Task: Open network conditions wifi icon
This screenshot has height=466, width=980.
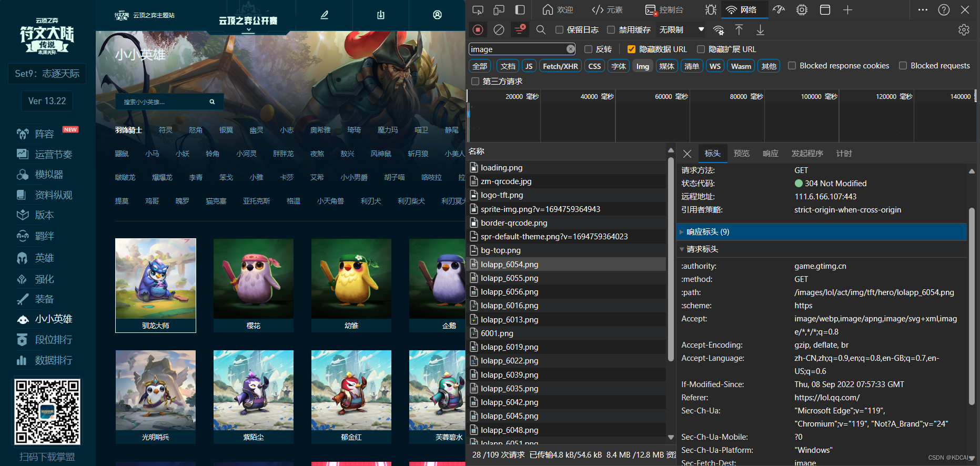Action: (x=718, y=30)
